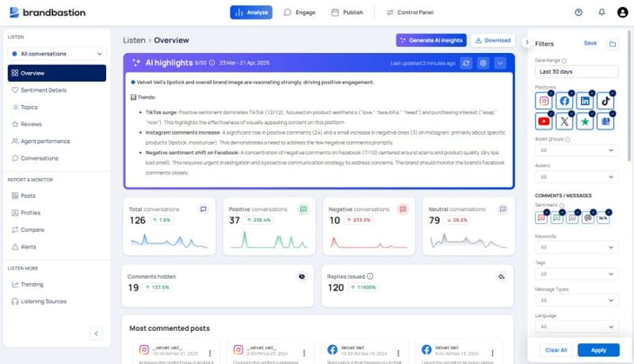Expand the Message Types dropdown
This screenshot has height=364, width=634.
pos(576,300)
